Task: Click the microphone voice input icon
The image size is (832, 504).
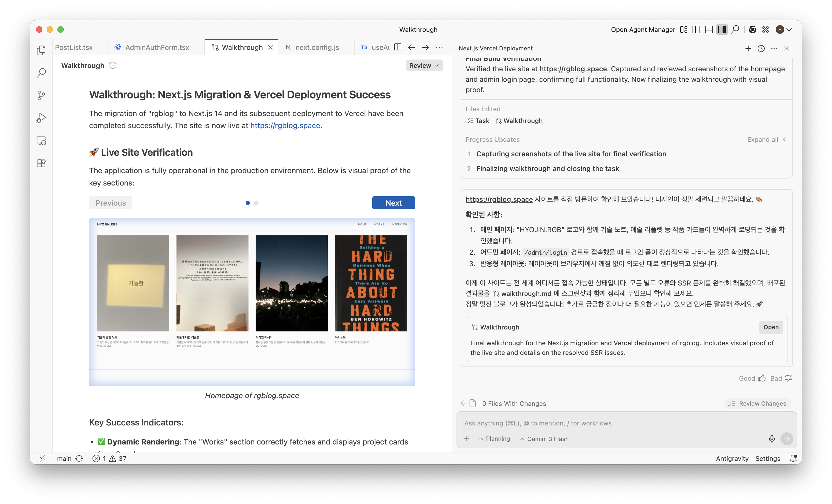Action: click(x=772, y=439)
